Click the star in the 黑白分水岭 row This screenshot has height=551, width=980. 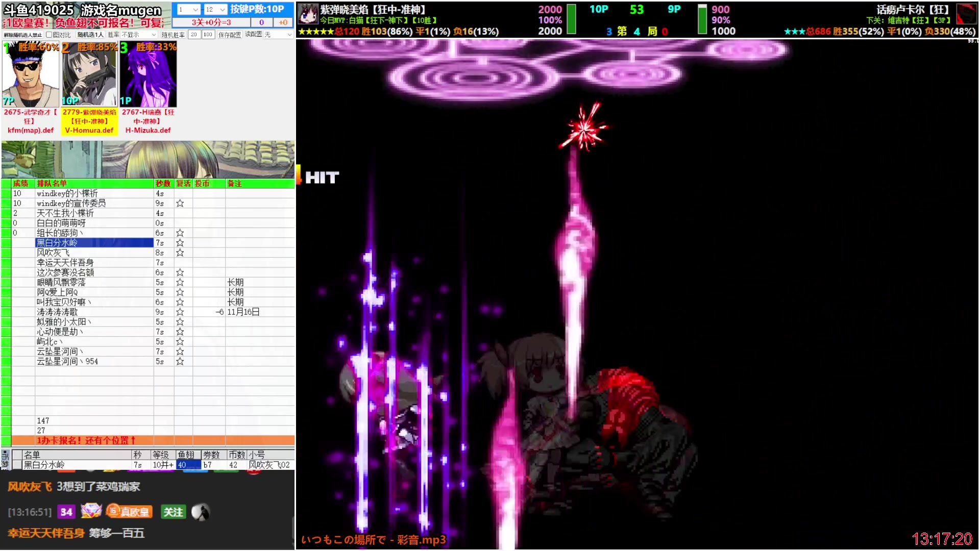click(180, 243)
